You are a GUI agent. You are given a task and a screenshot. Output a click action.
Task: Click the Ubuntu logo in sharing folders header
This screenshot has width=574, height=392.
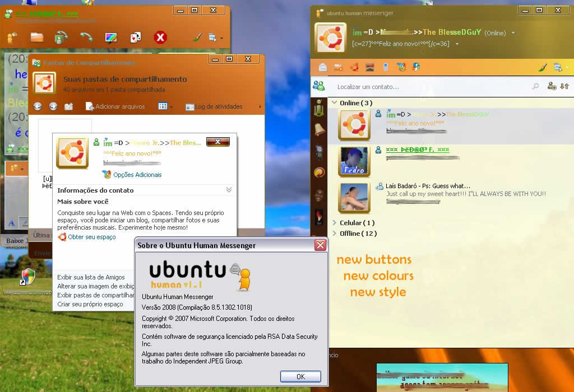tap(44, 83)
